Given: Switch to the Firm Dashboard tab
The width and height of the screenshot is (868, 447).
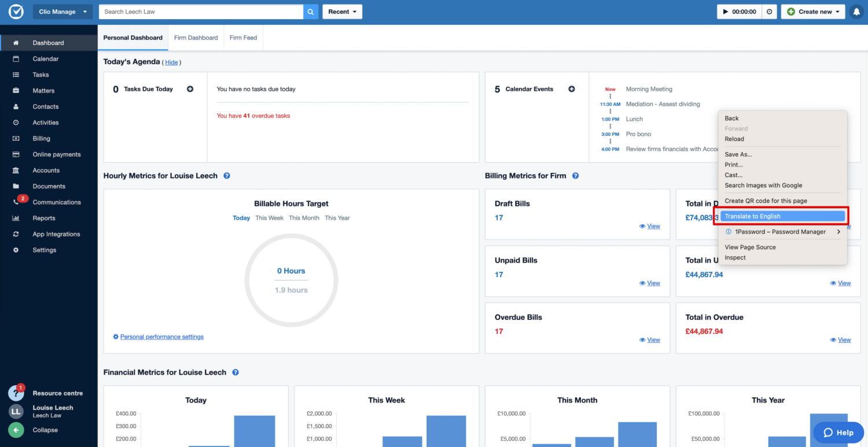Looking at the screenshot, I should [x=196, y=38].
